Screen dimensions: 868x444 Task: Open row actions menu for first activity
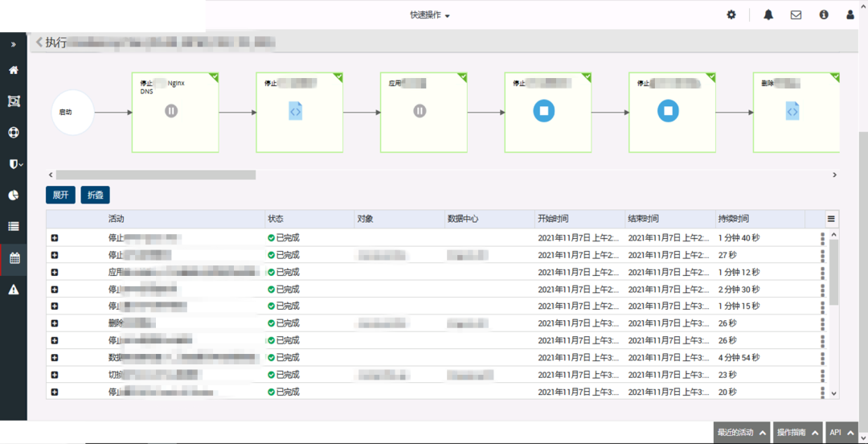pos(822,238)
